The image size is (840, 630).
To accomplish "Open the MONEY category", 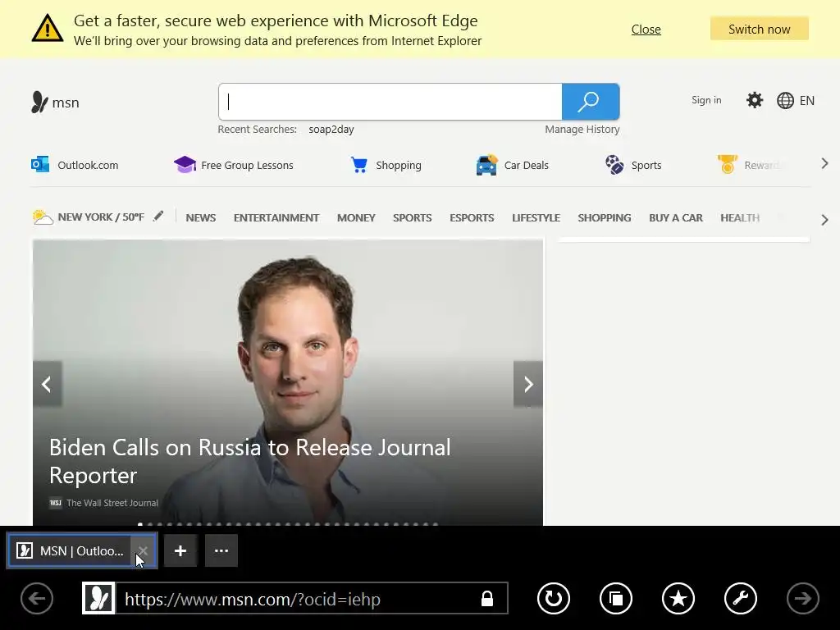I will (356, 217).
